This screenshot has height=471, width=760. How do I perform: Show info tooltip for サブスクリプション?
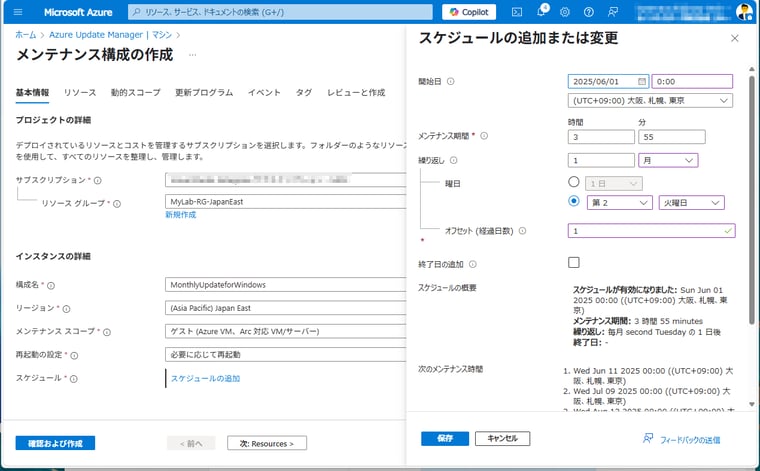97,180
